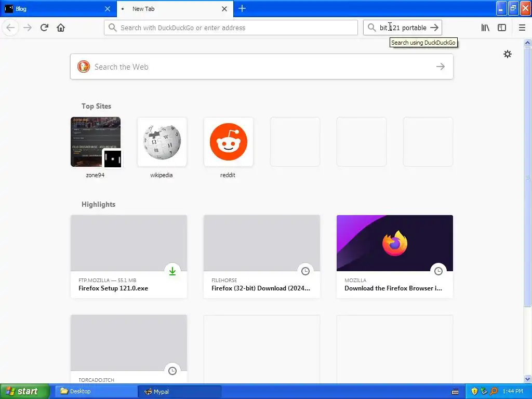This screenshot has height=399, width=532.
Task: Switch to Desktop taskbar button
Action: coord(96,391)
